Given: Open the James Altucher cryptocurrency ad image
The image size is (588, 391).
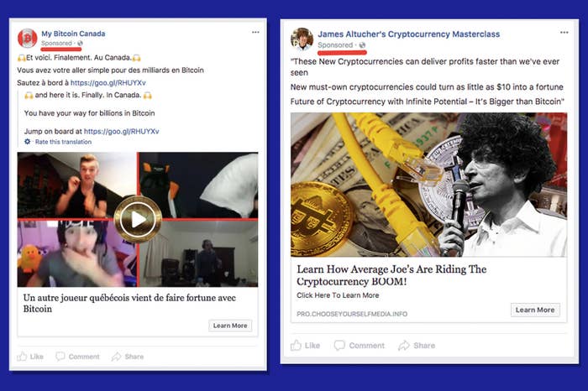Looking at the screenshot, I should (428, 185).
